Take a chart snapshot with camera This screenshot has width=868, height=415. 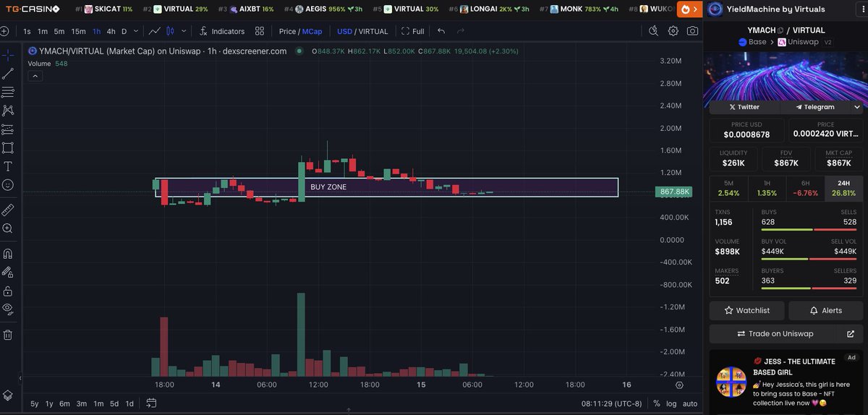click(693, 31)
